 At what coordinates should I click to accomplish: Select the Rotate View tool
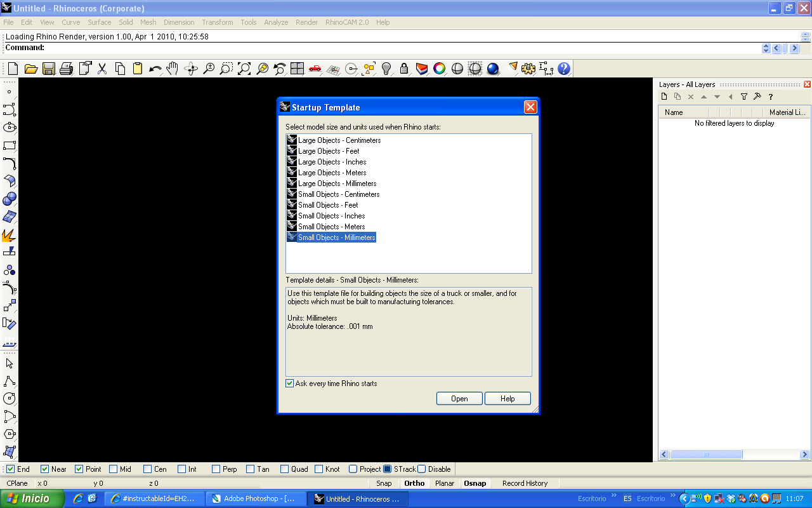click(x=191, y=69)
